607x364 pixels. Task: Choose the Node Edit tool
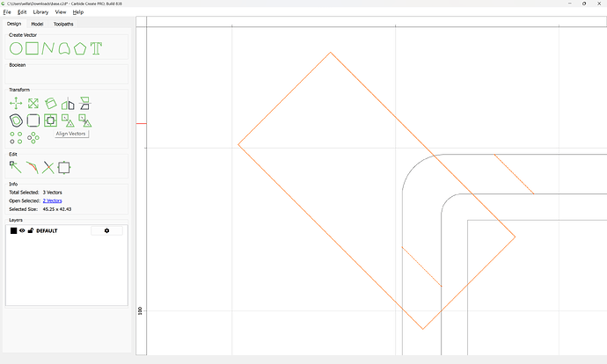[16, 167]
